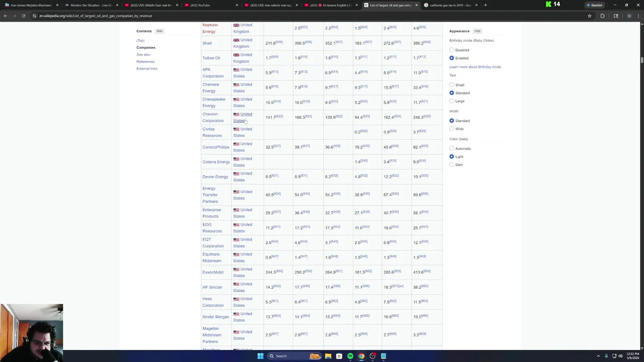Choose Standard width option

pos(452,121)
